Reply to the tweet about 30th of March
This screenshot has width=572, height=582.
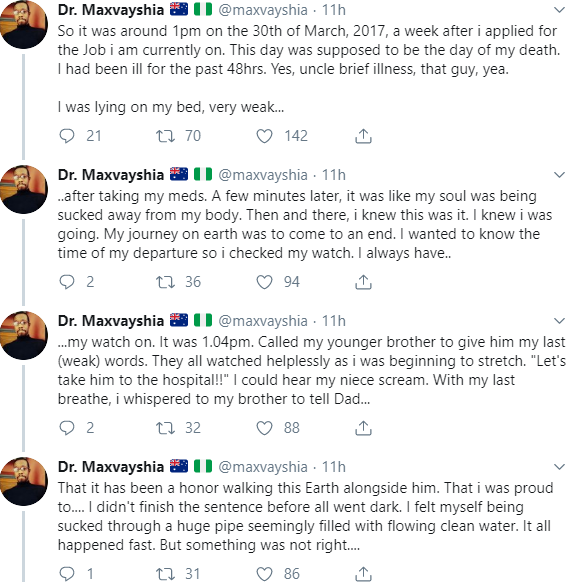coord(67,136)
